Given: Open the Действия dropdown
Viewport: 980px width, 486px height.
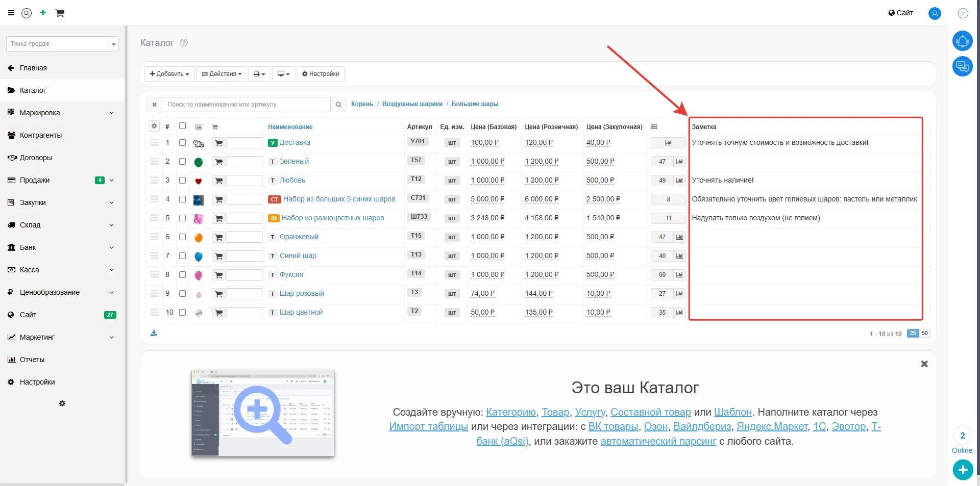Looking at the screenshot, I should coord(222,74).
